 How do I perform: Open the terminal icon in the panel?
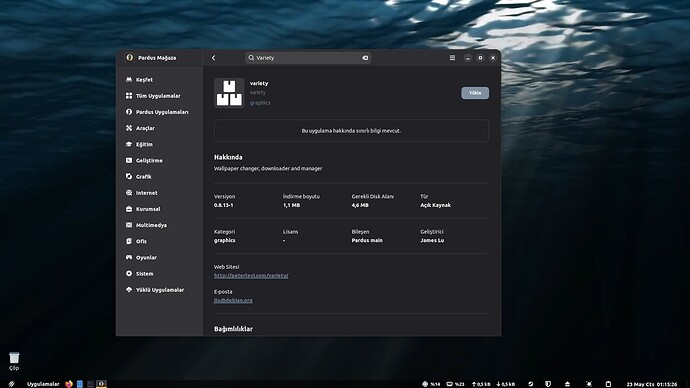pos(90,384)
